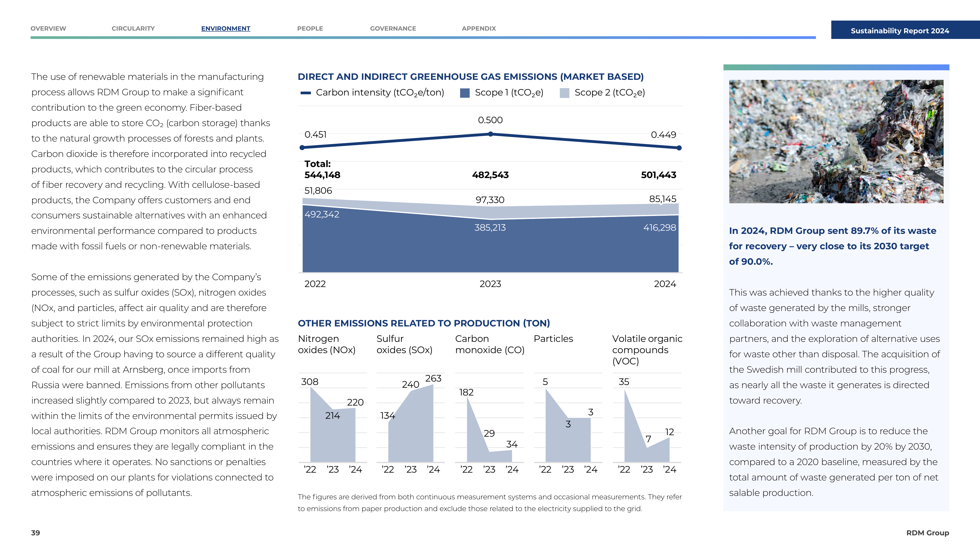Screen dimensions: 980x551
Task: Select the waste pile photograph
Action: (x=836, y=142)
